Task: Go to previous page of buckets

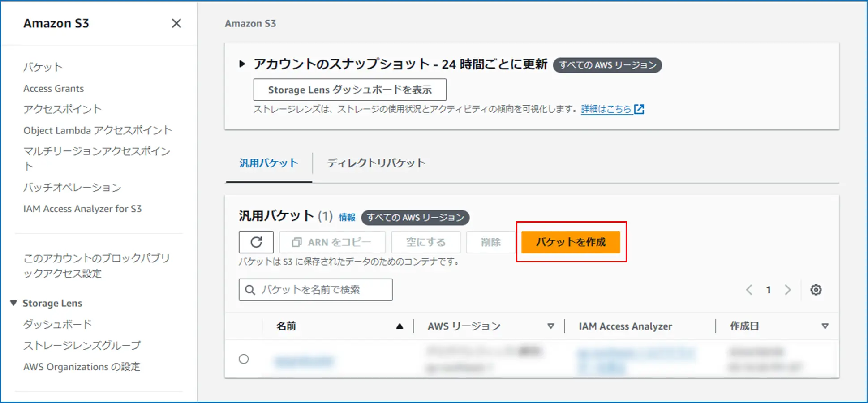Action: [x=749, y=290]
